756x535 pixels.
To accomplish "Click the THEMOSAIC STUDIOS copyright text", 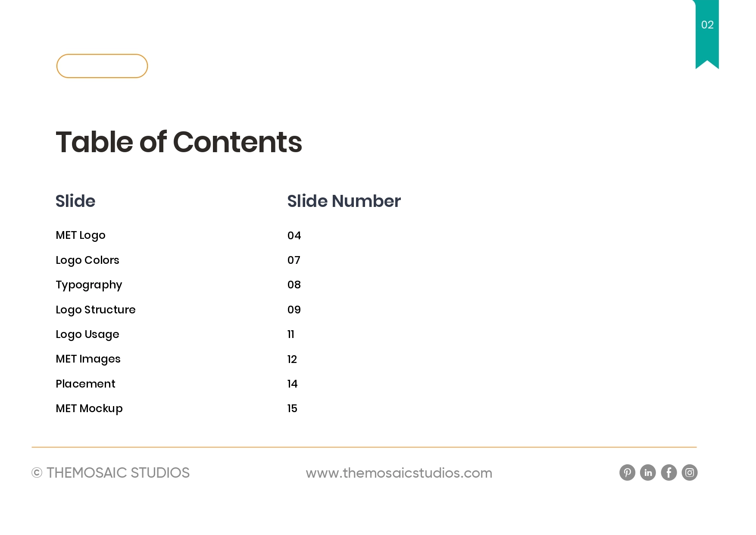I will (x=111, y=473).
